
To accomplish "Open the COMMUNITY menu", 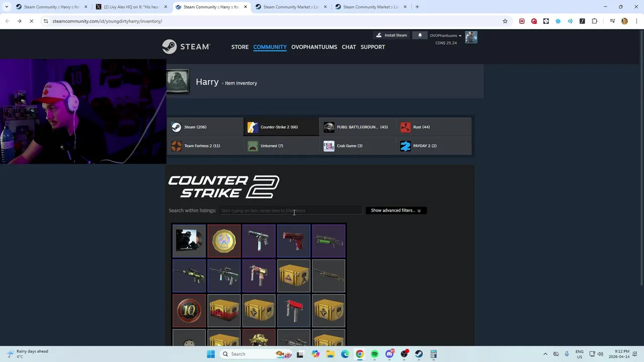I will pyautogui.click(x=270, y=47).
